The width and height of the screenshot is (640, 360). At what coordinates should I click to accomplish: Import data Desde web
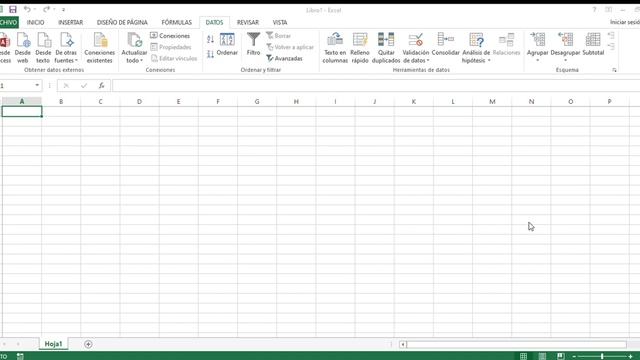coord(23,48)
